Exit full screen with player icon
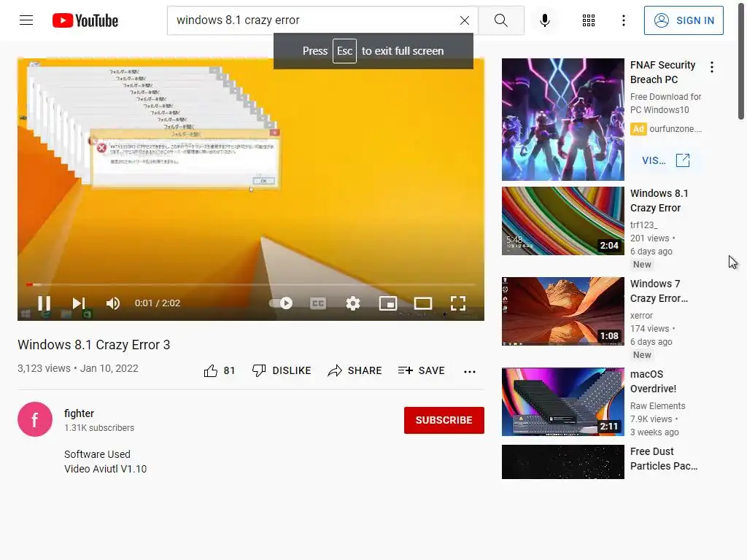This screenshot has width=747, height=560. 458,303
